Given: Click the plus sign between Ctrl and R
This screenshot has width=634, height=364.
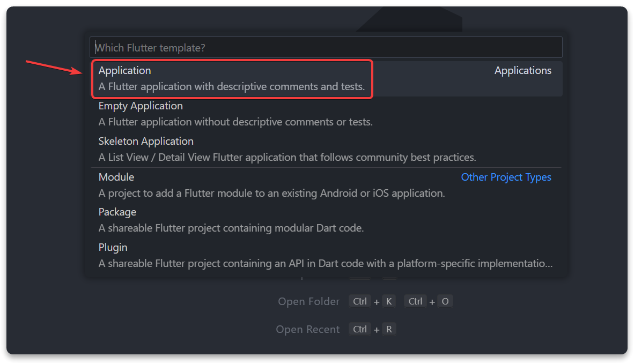Looking at the screenshot, I should tap(377, 330).
